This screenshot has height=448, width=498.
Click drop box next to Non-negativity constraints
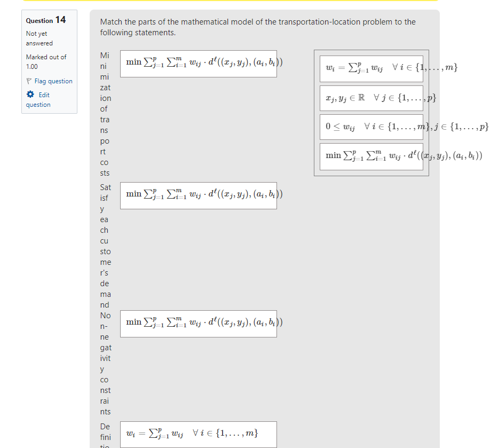click(199, 324)
